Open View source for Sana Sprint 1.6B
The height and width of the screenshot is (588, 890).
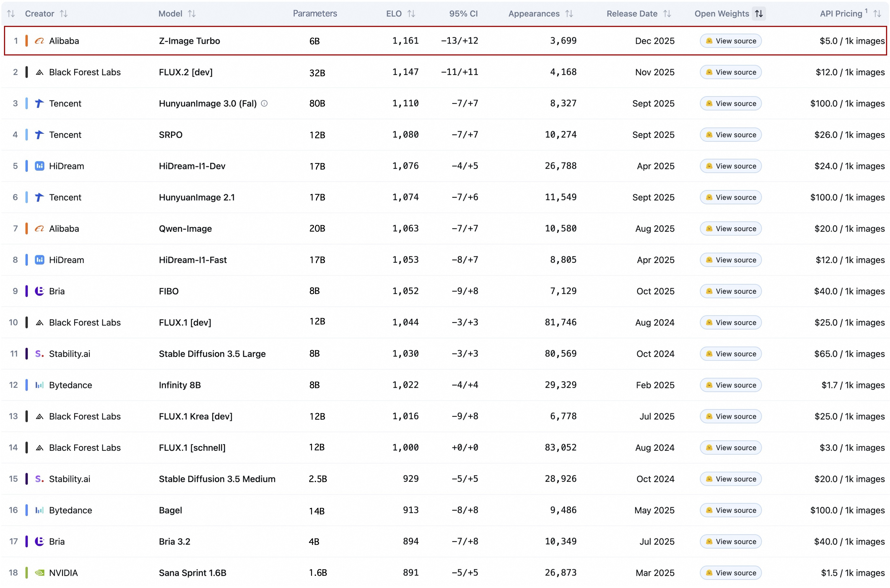[731, 573]
